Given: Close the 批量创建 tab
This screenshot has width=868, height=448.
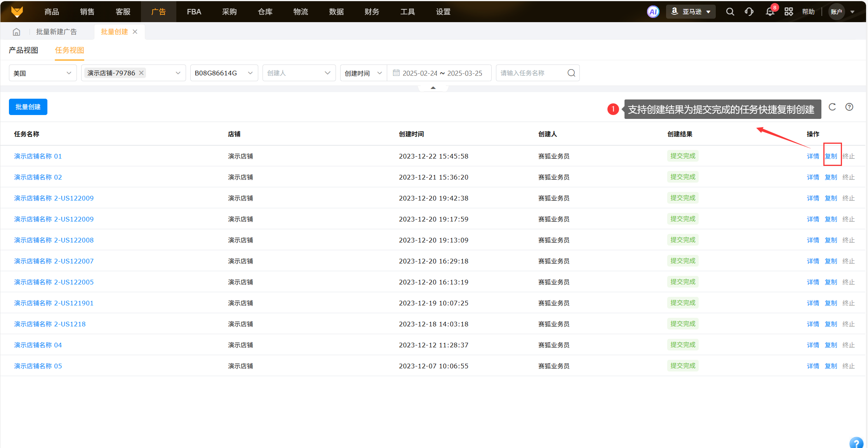Looking at the screenshot, I should click(x=135, y=32).
